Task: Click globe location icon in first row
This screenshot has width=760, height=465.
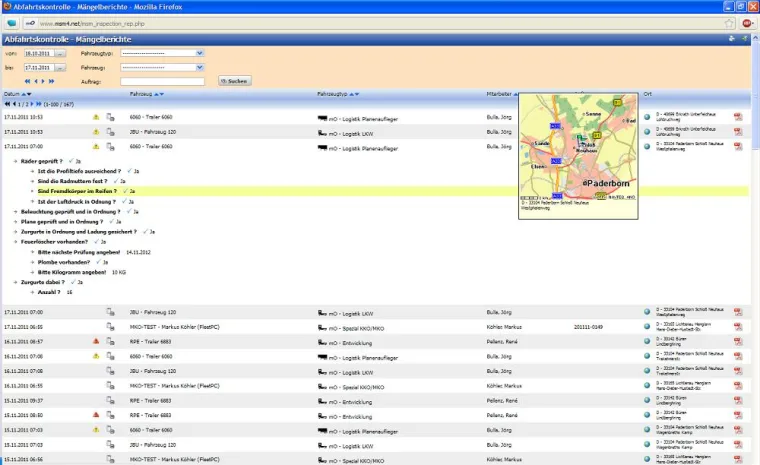Action: coord(647,117)
